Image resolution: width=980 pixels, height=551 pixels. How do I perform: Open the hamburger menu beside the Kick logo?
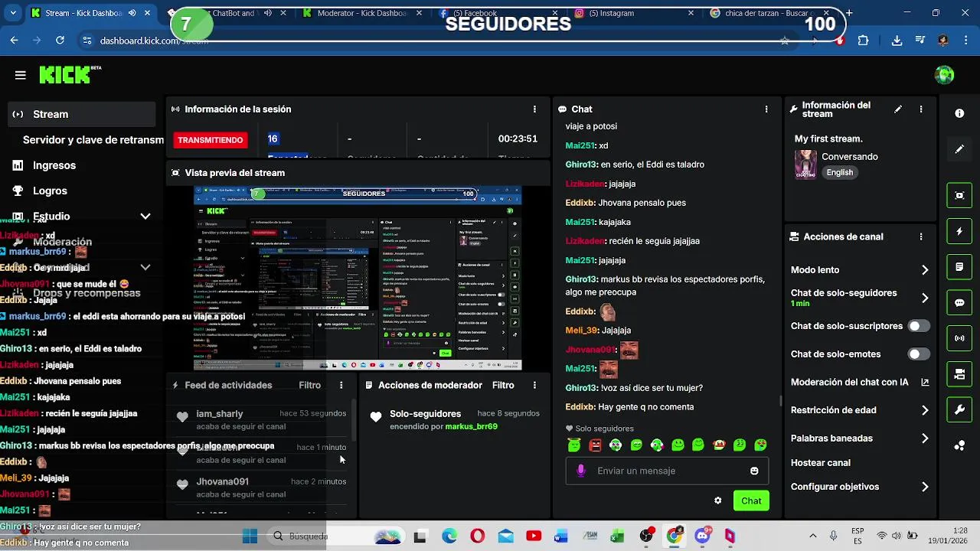coord(20,75)
